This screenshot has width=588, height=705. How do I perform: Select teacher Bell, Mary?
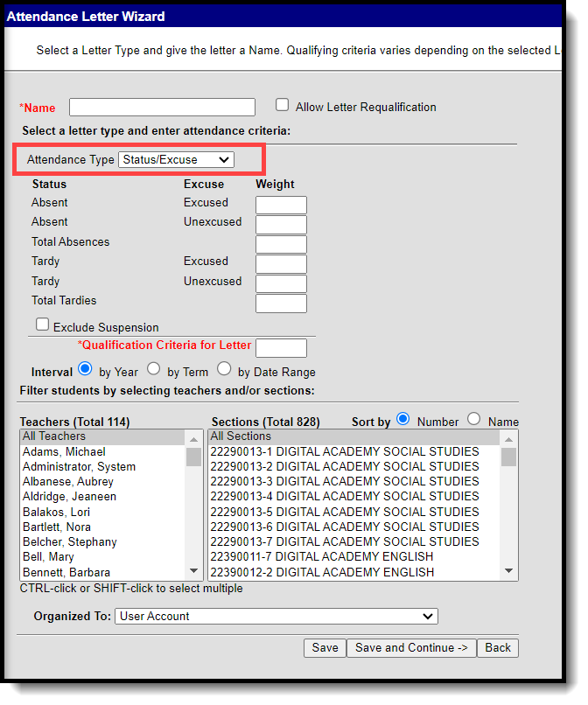(102, 557)
